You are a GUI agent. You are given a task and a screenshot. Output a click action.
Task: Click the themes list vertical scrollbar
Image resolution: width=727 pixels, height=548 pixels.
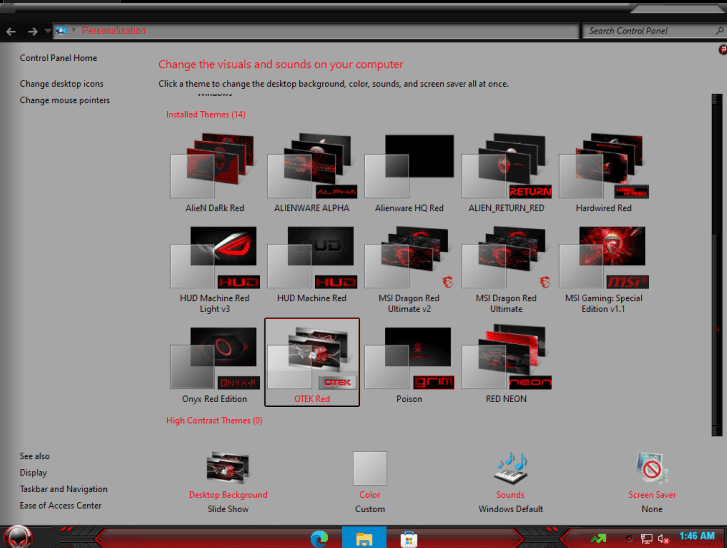click(x=717, y=265)
